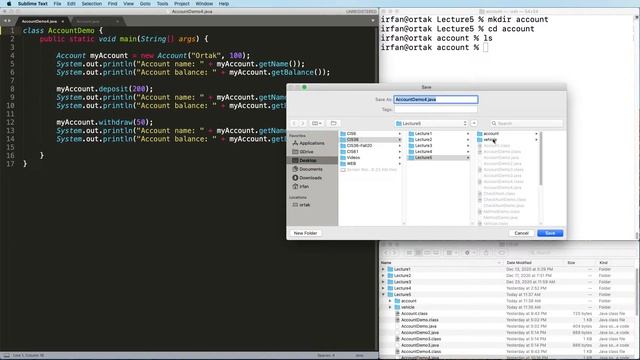
Task: Select Lecture3 in Save dialog middle column
Action: coord(439,145)
